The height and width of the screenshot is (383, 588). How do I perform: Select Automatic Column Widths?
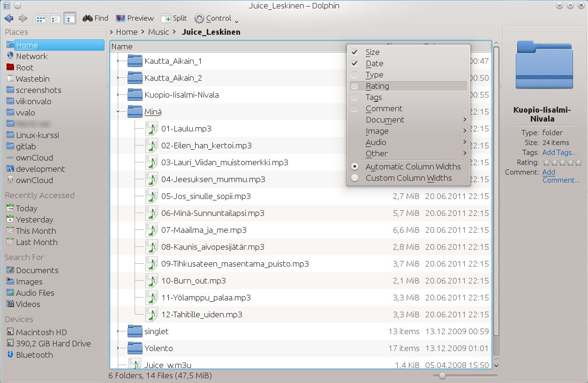click(408, 167)
